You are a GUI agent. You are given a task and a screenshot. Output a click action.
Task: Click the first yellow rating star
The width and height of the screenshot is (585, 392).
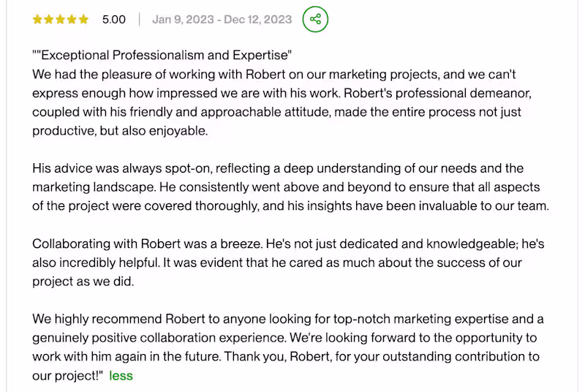(37, 20)
